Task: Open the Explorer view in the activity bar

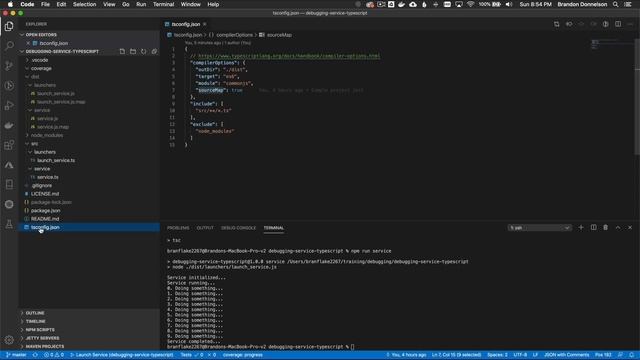Action: 9,27
